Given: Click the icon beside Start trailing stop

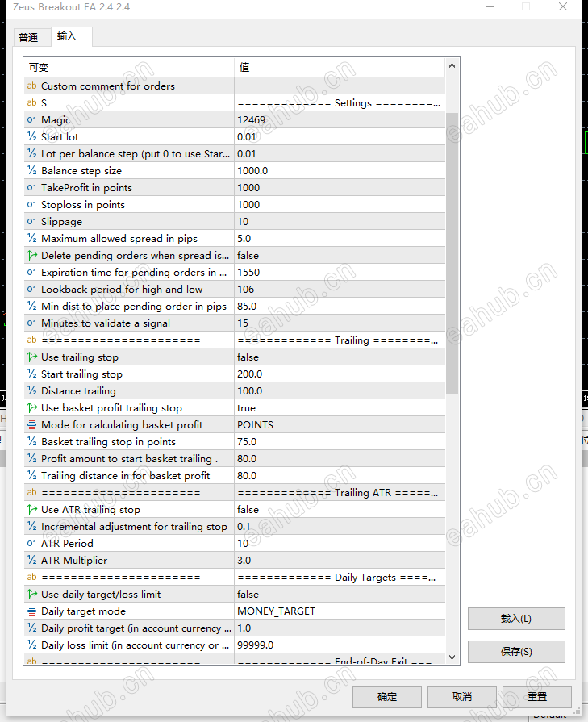Looking at the screenshot, I should (31, 374).
